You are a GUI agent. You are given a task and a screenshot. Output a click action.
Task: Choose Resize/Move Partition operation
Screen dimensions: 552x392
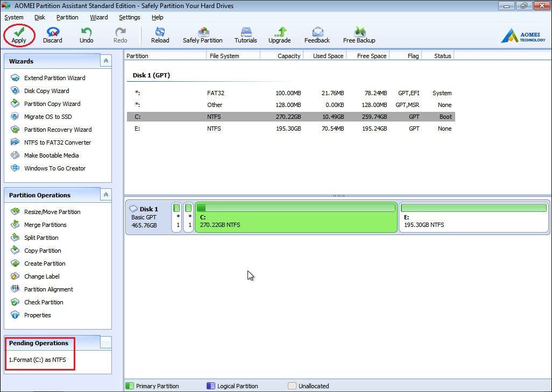point(52,212)
